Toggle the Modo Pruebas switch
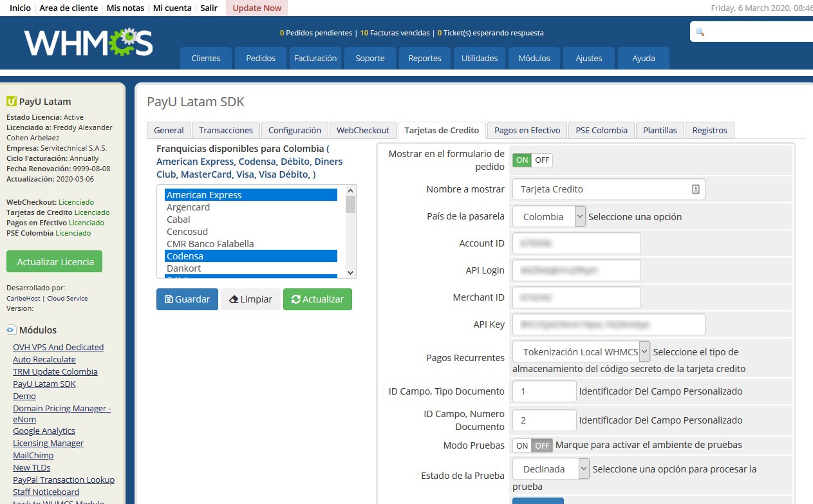This screenshot has width=813, height=504. 532,445
